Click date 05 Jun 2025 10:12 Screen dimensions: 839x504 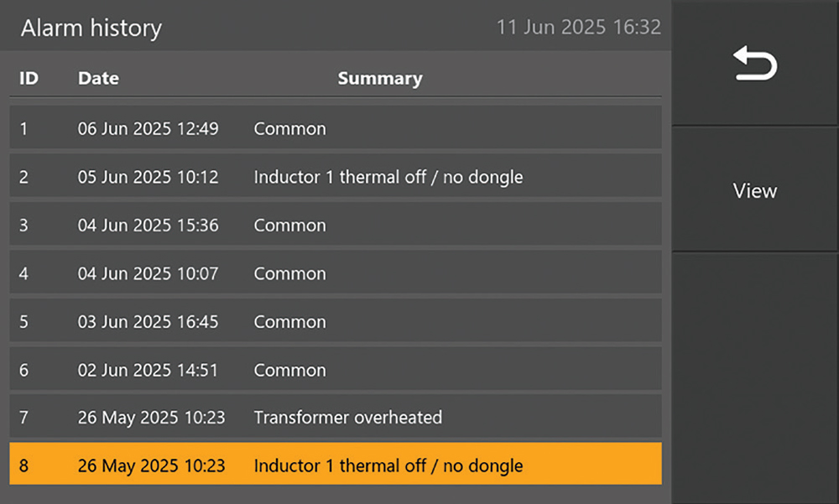click(x=148, y=177)
